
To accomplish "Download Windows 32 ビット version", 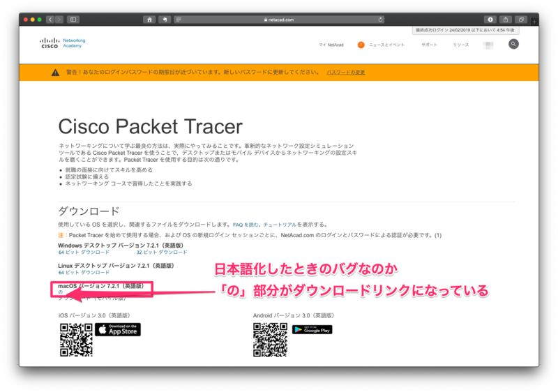I will click(x=162, y=252).
